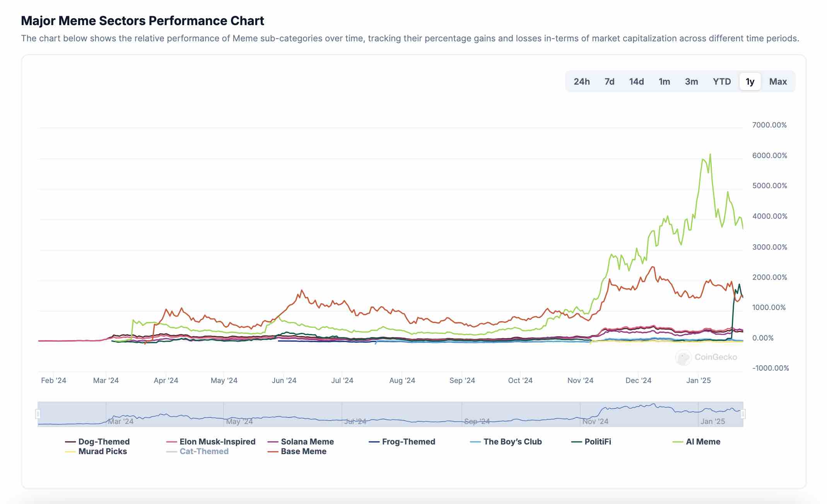Viewport: 827px width, 504px height.
Task: Click the 'Jul '24' x-axis label on the main chart
Action: (x=342, y=380)
